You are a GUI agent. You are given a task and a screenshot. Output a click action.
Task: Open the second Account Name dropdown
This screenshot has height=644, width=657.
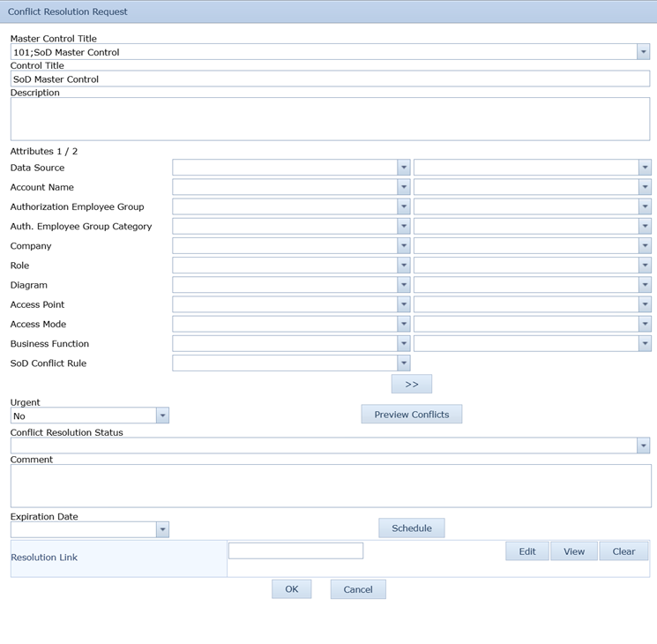(x=645, y=187)
